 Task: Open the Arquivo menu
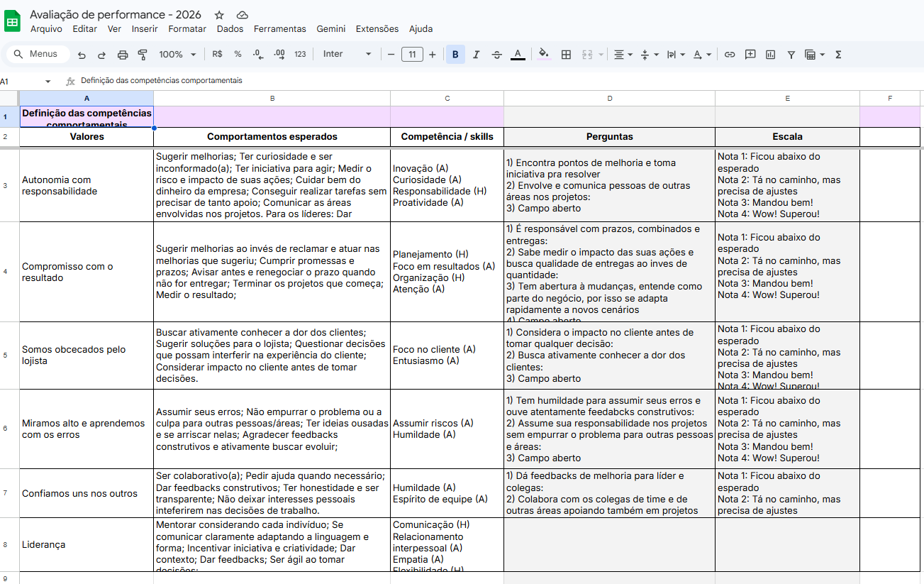click(46, 29)
